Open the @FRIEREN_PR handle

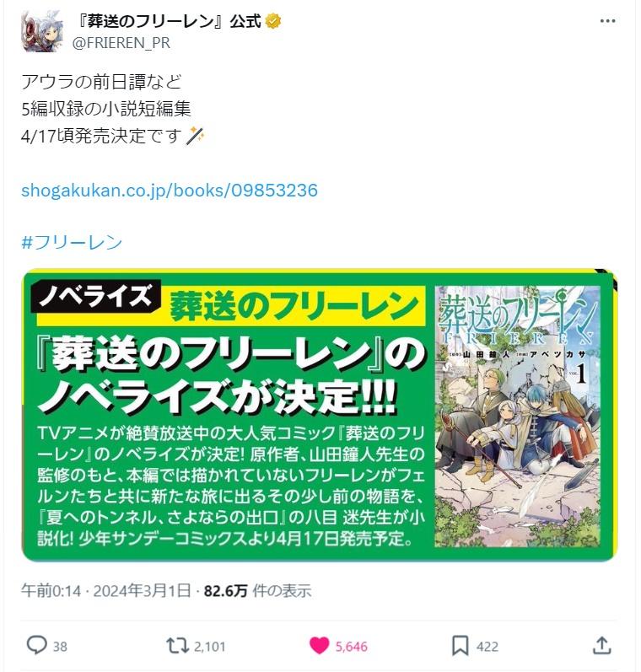coord(121,43)
